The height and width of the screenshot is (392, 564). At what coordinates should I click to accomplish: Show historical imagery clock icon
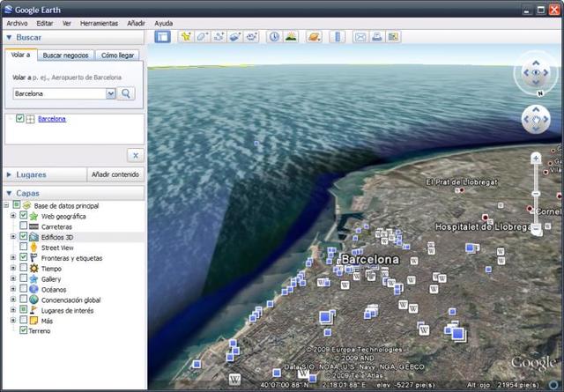coord(274,37)
